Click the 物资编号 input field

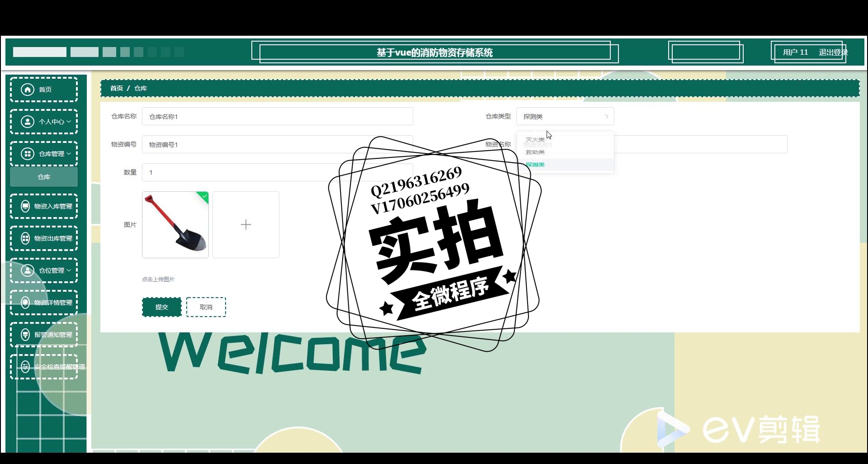(x=278, y=144)
